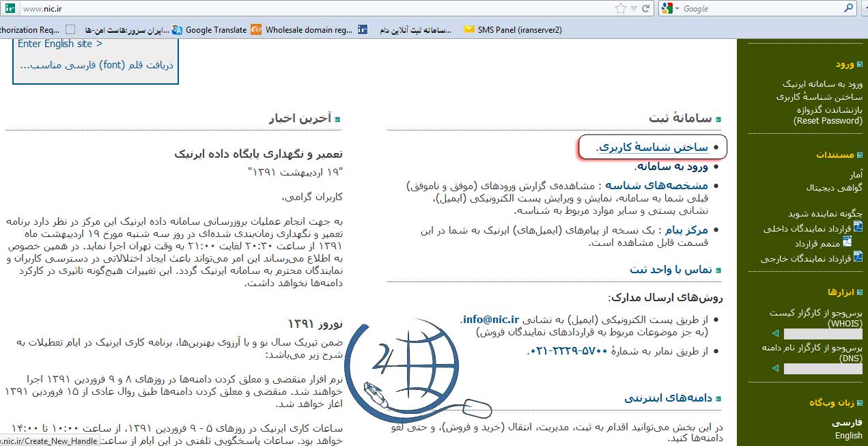The height and width of the screenshot is (446, 868).
Task: Open متمم قرارداد link
Action: tap(817, 243)
